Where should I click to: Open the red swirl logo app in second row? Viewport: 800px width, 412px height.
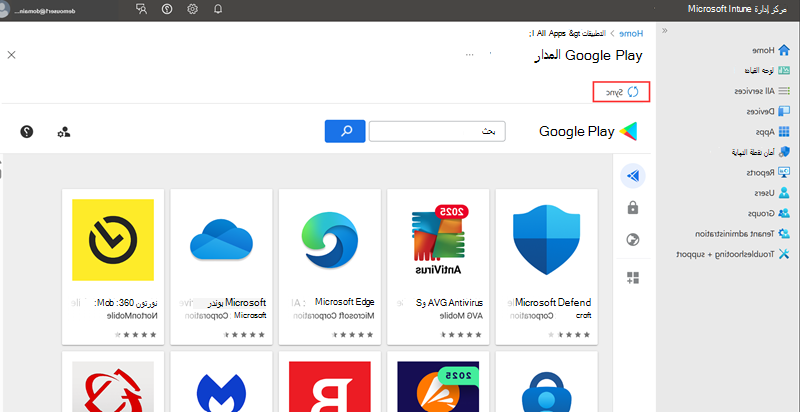(x=113, y=381)
